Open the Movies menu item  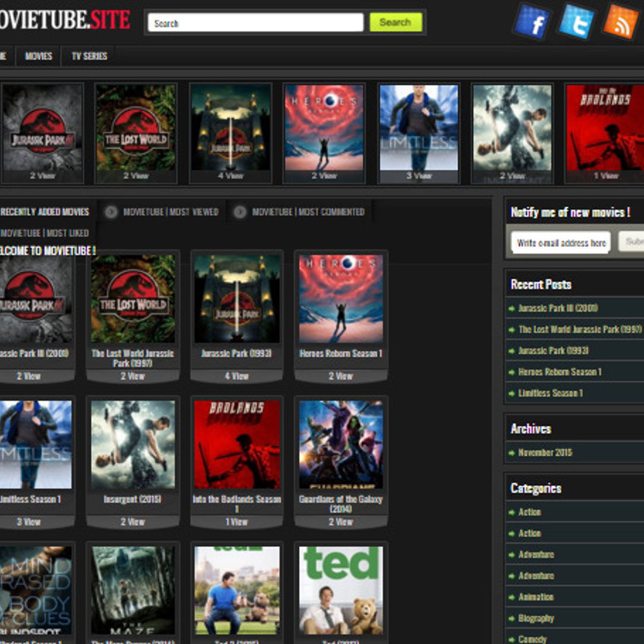point(39,56)
